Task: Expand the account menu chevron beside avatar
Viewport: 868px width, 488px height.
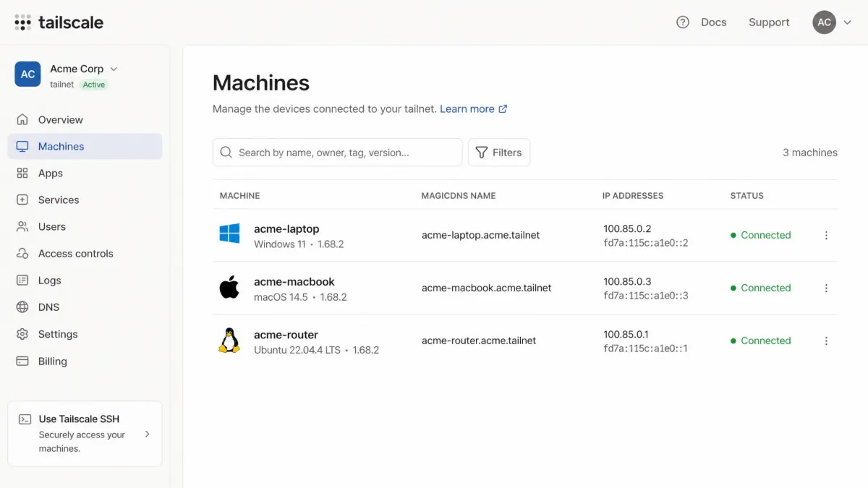Action: (848, 22)
